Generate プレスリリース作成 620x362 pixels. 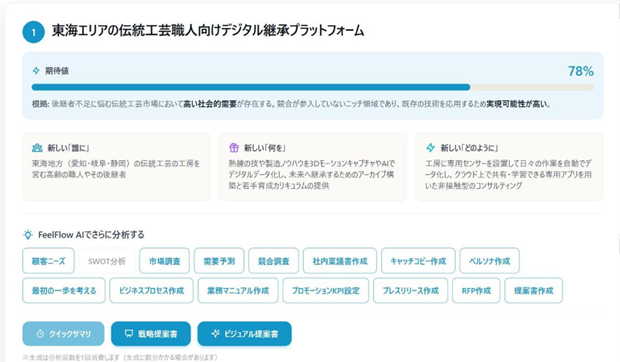click(410, 290)
